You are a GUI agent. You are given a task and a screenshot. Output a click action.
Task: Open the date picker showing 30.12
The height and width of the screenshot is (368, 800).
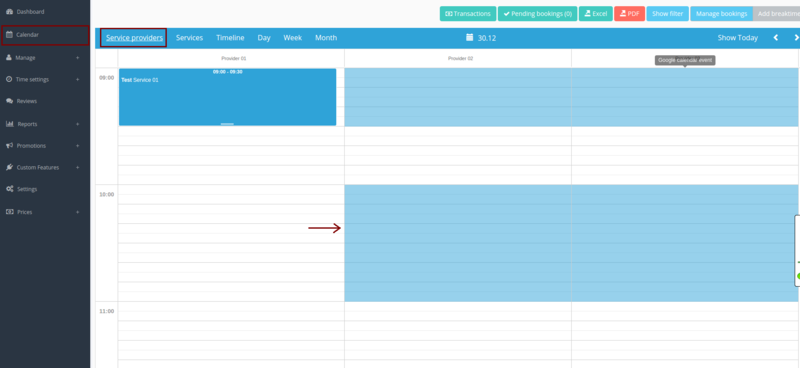pyautogui.click(x=481, y=38)
